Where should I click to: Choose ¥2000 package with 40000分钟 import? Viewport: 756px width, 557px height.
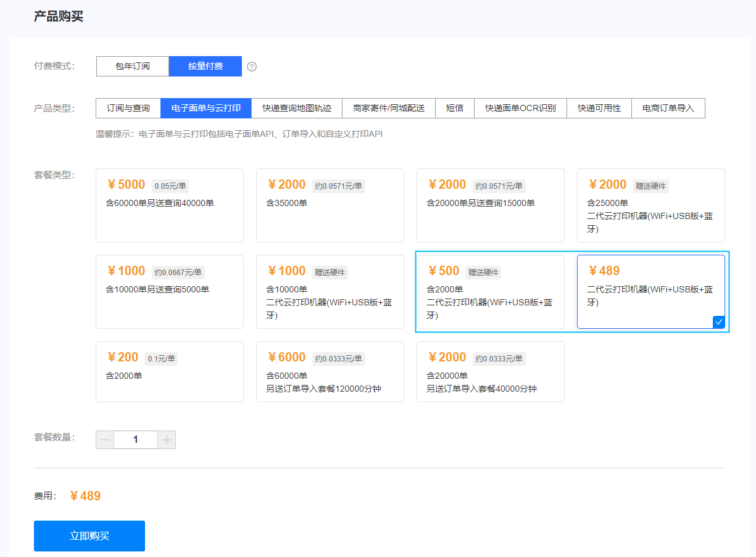[491, 372]
